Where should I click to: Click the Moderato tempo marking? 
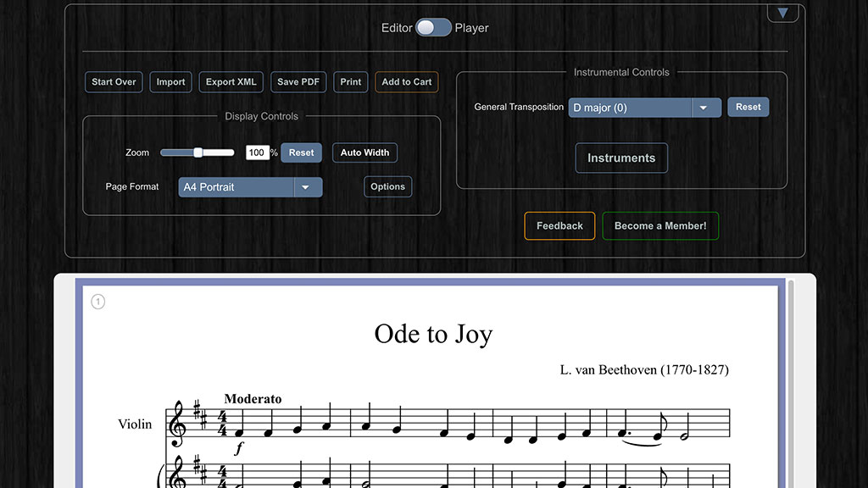(253, 398)
